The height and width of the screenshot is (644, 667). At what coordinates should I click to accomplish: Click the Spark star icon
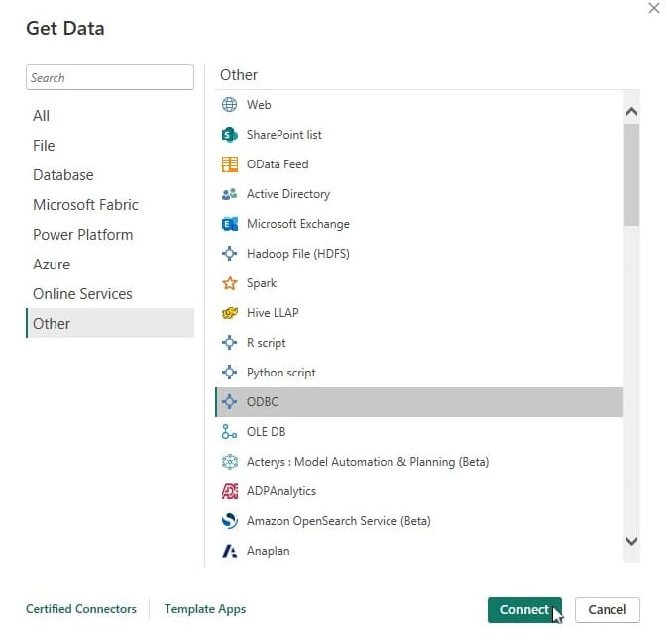[229, 283]
